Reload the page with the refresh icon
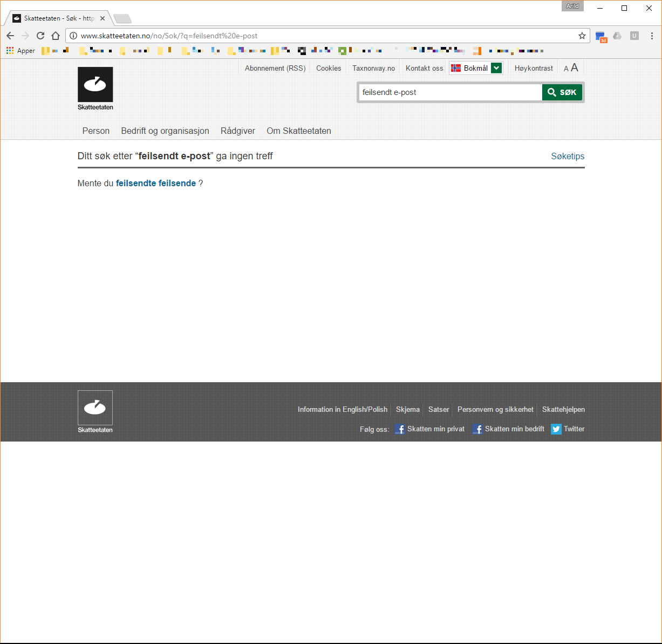This screenshot has width=662, height=644. coord(40,36)
